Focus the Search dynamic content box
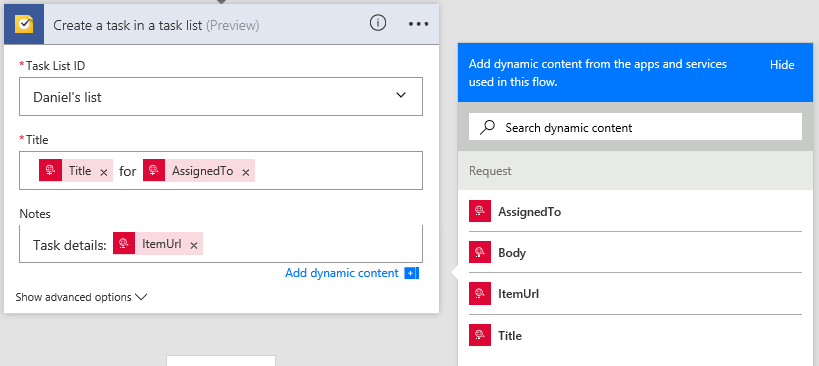The width and height of the screenshot is (819, 366). tap(635, 127)
